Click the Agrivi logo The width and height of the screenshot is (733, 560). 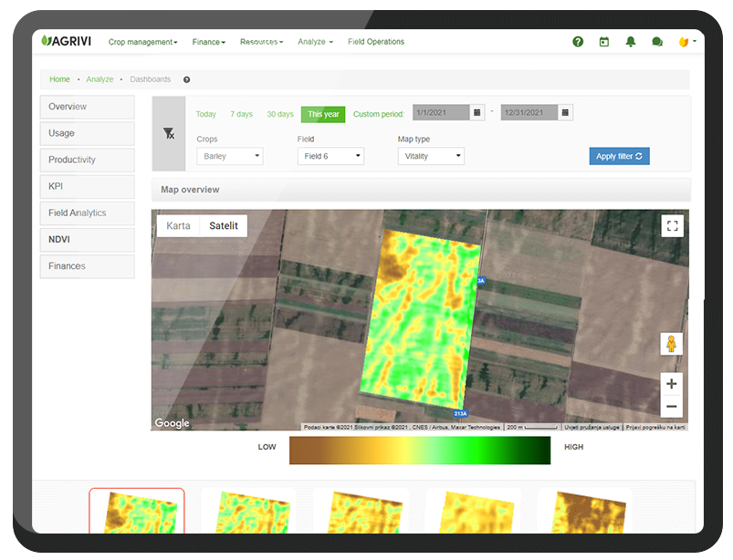(65, 40)
